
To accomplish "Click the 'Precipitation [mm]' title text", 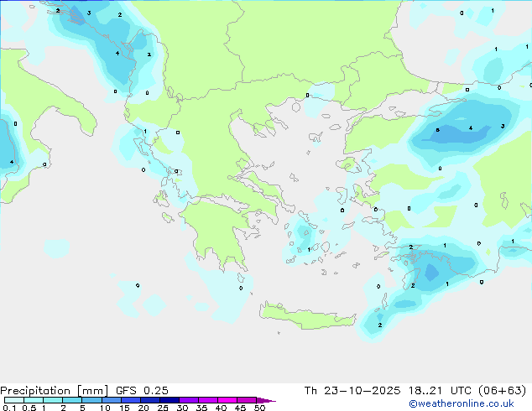I will [x=55, y=391].
